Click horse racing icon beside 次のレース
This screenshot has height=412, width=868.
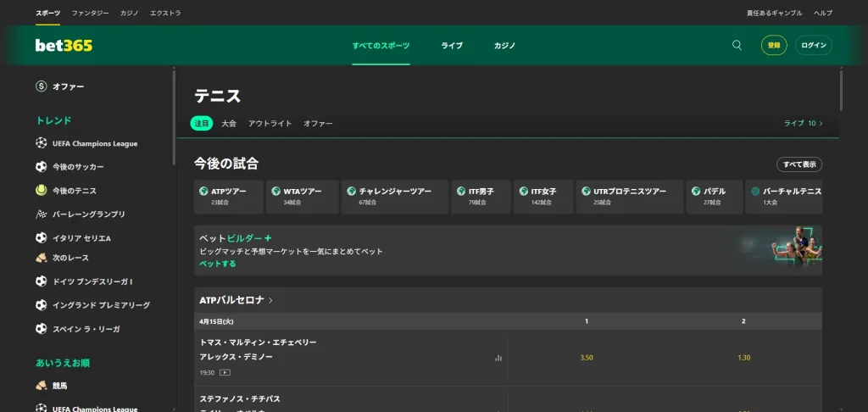click(41, 258)
